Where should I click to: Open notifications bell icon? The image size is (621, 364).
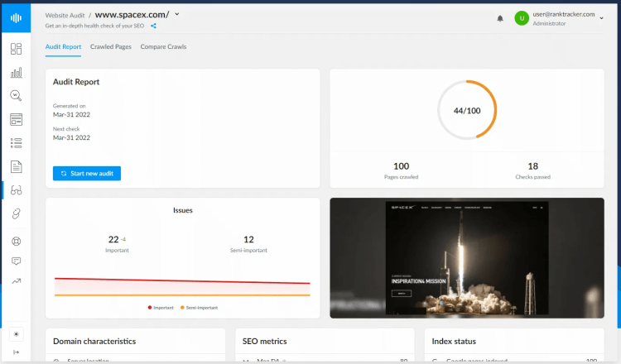point(500,18)
